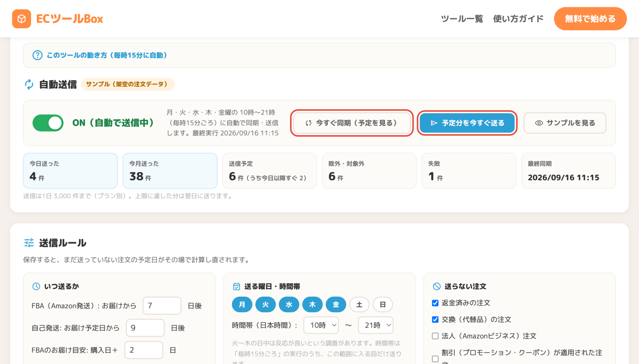
Task: Uncheck 返金済みの注文 checkbox
Action: (x=435, y=303)
